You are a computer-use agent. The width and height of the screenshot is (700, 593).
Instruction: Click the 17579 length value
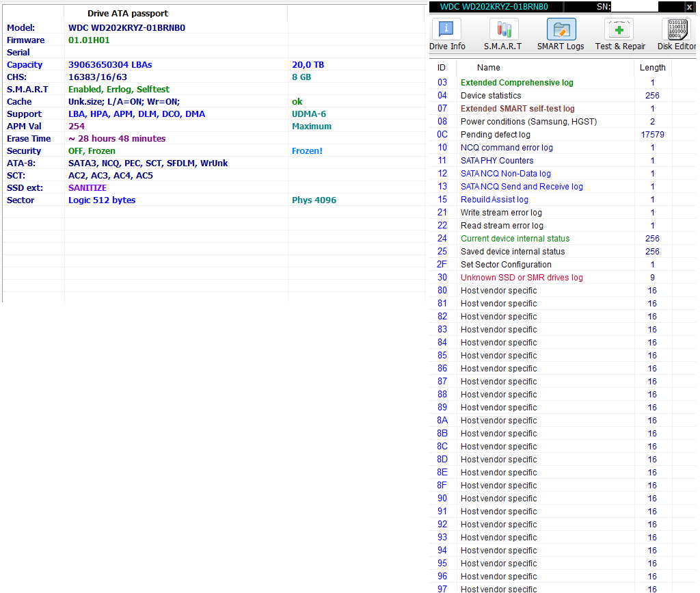click(652, 135)
